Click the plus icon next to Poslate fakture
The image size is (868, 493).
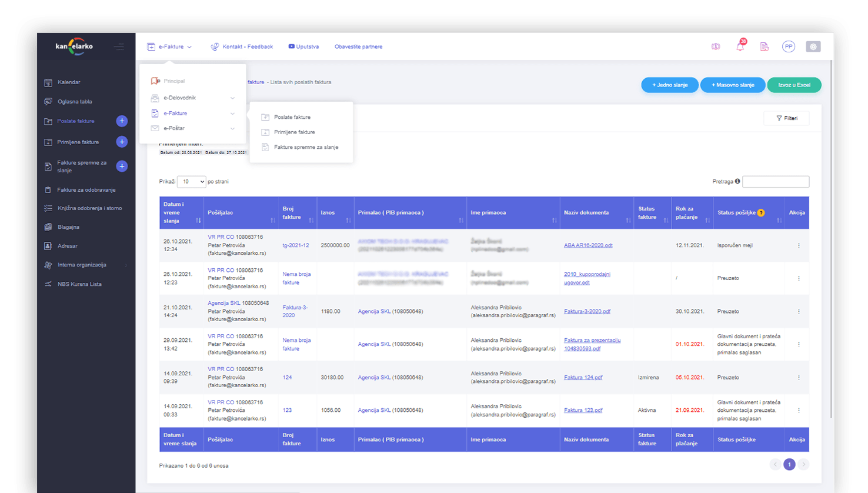(122, 121)
